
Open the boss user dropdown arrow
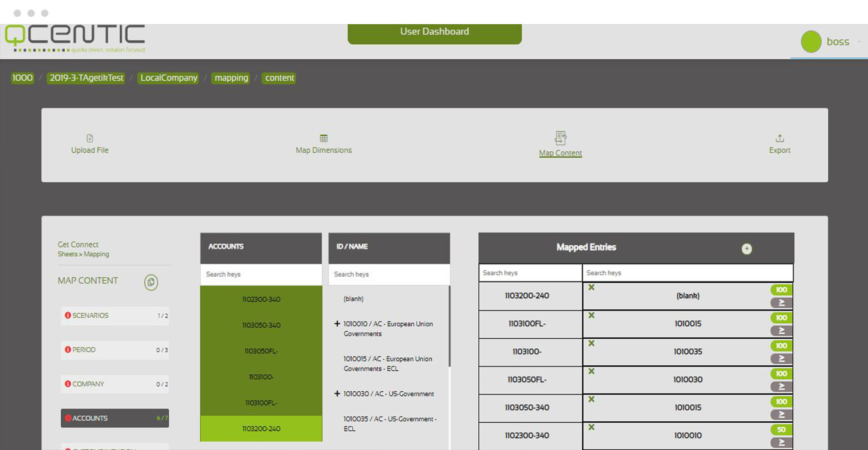point(859,42)
